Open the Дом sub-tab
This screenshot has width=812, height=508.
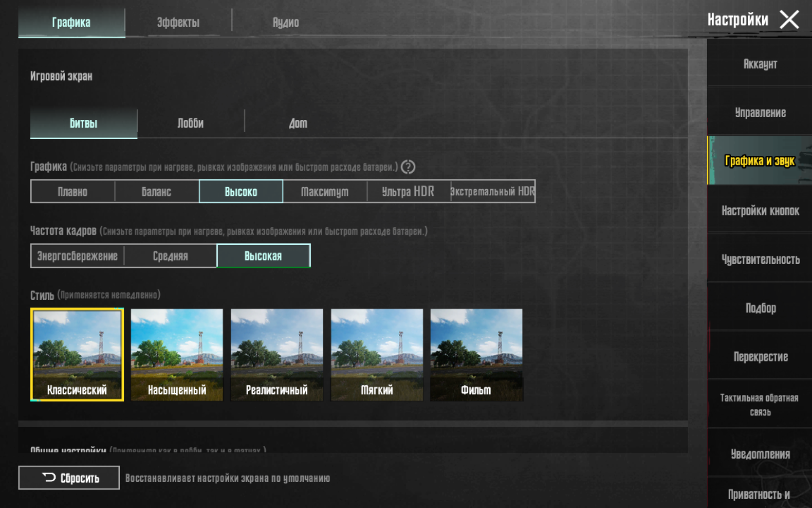(x=298, y=123)
